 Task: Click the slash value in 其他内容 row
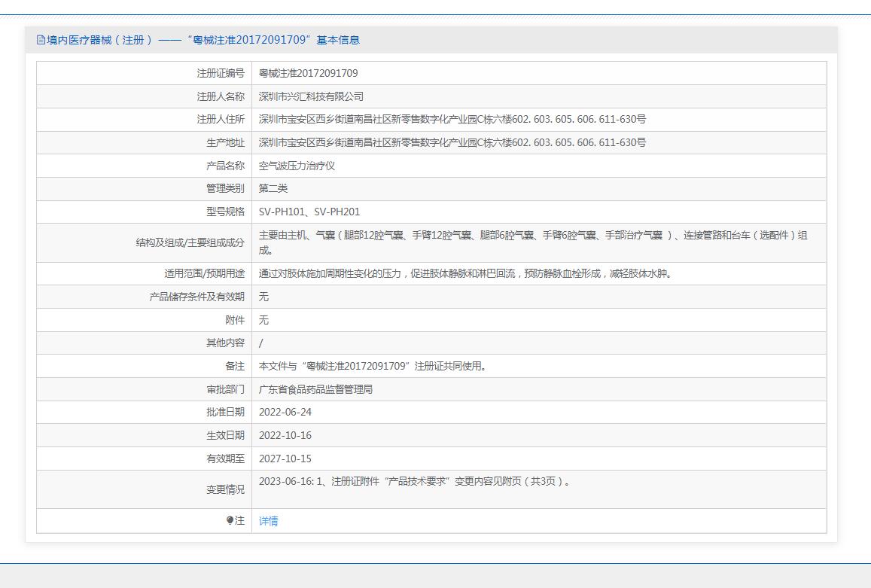tap(261, 343)
